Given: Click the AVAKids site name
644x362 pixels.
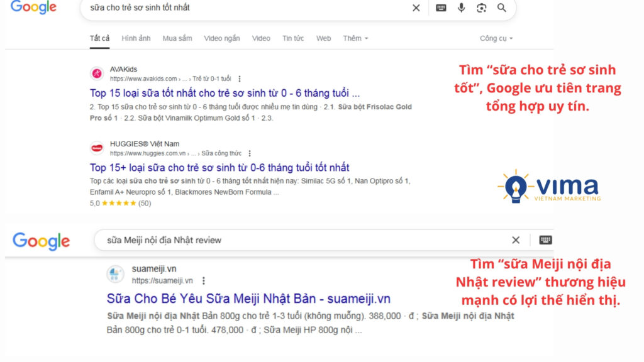Looking at the screenshot, I should (124, 69).
